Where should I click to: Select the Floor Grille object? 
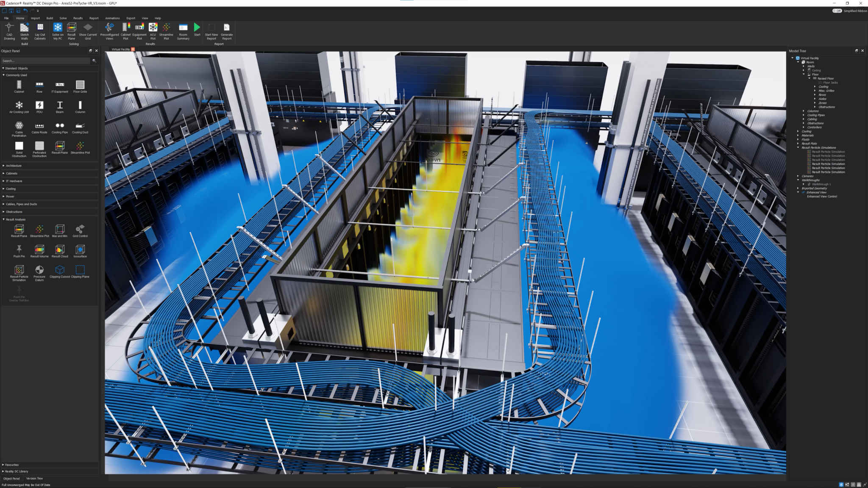point(80,86)
